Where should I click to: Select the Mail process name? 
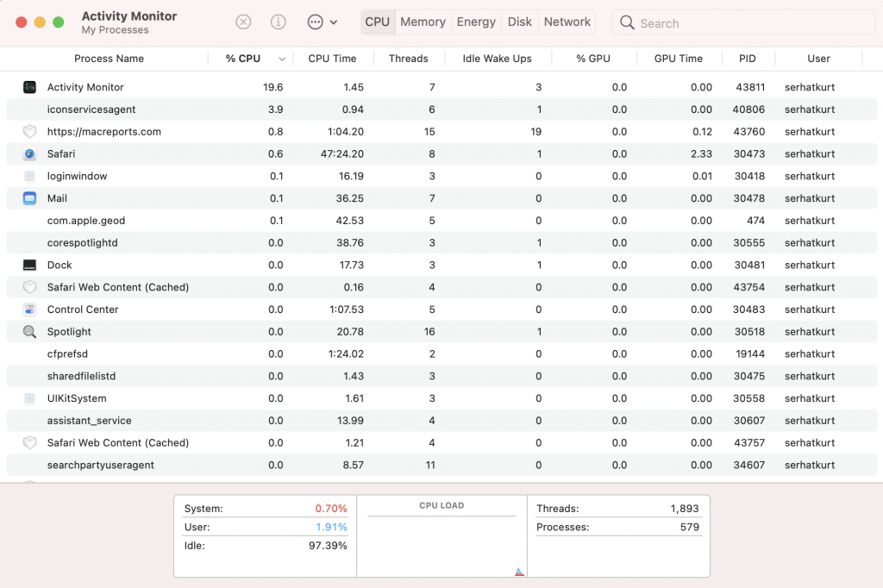pos(57,198)
